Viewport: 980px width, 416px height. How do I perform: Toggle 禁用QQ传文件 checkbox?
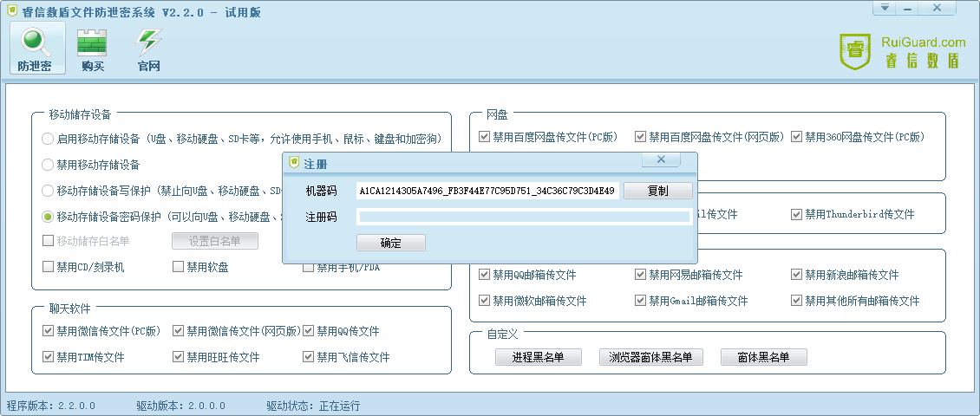308,331
